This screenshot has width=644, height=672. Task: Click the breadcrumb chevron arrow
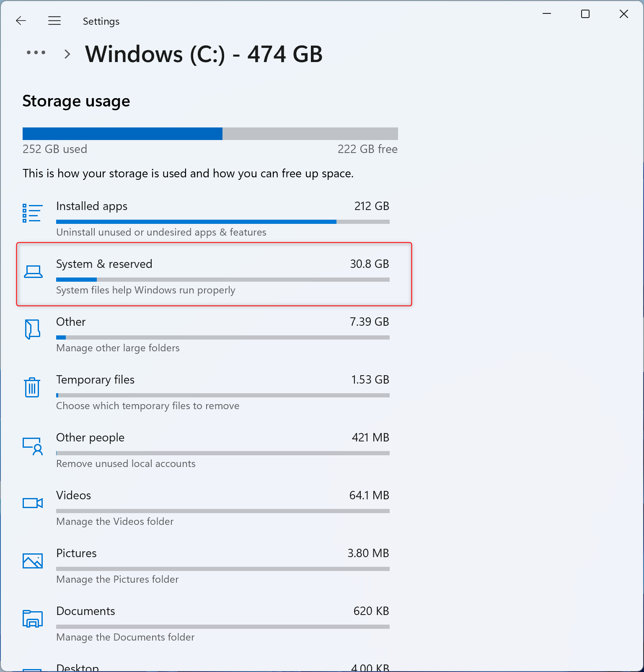[67, 54]
